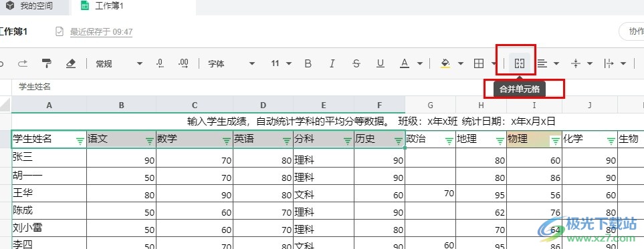Toggle bold formatting
644x249 pixels.
click(308, 63)
